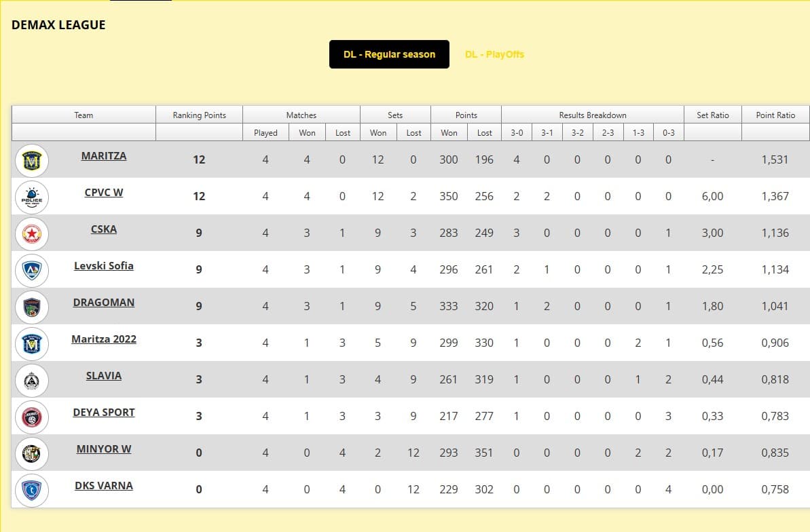Visit the DEYA SPORT team link
Screen dimensions: 810x532
click(104, 413)
